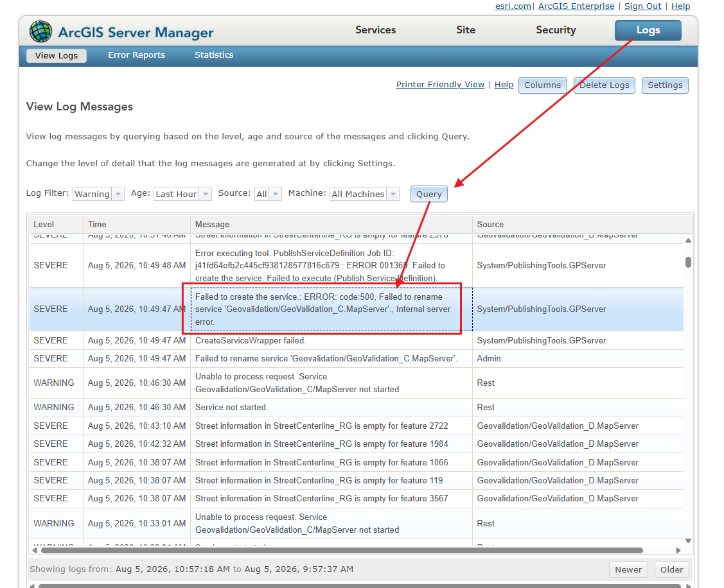Viewport: 724px width, 588px height.
Task: Click the Message column header
Action: [x=331, y=224]
